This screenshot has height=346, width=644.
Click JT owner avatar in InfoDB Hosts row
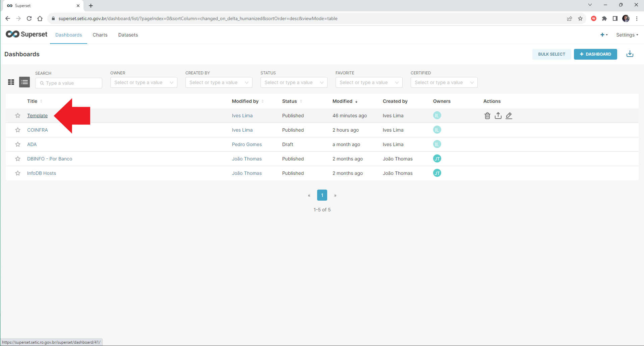point(437,173)
